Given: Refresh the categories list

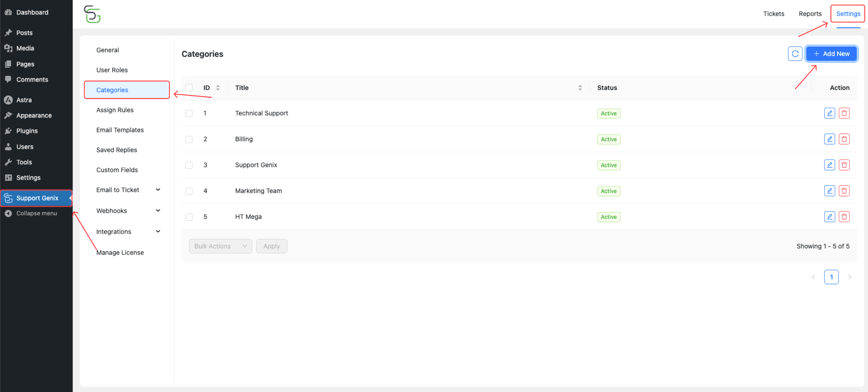Looking at the screenshot, I should (795, 54).
